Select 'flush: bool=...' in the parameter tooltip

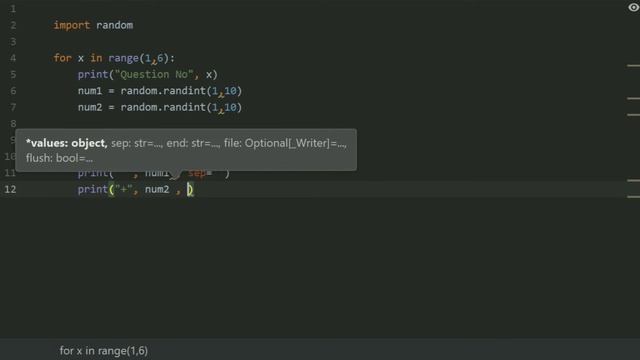pyautogui.click(x=59, y=158)
